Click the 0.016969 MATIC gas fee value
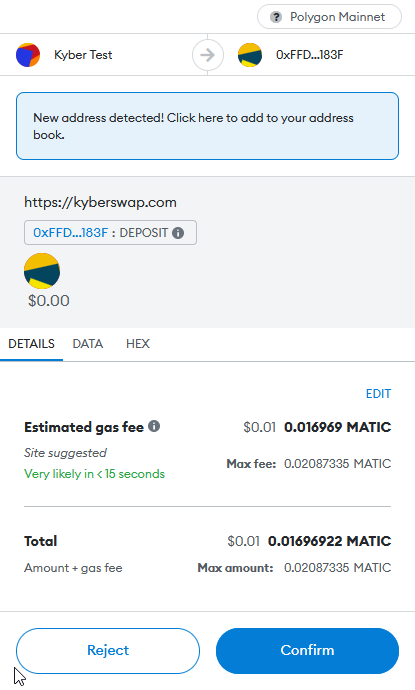The width and height of the screenshot is (415, 690). click(x=338, y=427)
